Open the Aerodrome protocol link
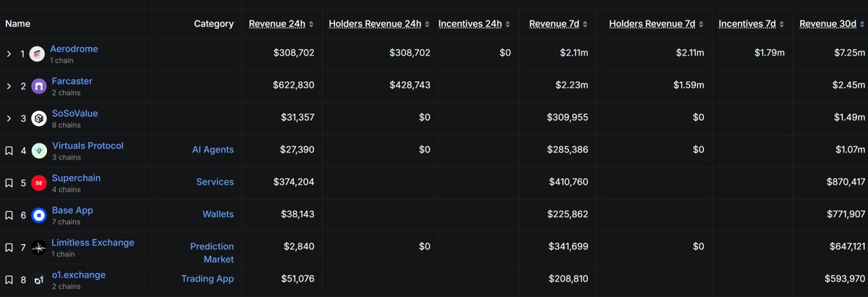This screenshot has width=868, height=297. [74, 49]
